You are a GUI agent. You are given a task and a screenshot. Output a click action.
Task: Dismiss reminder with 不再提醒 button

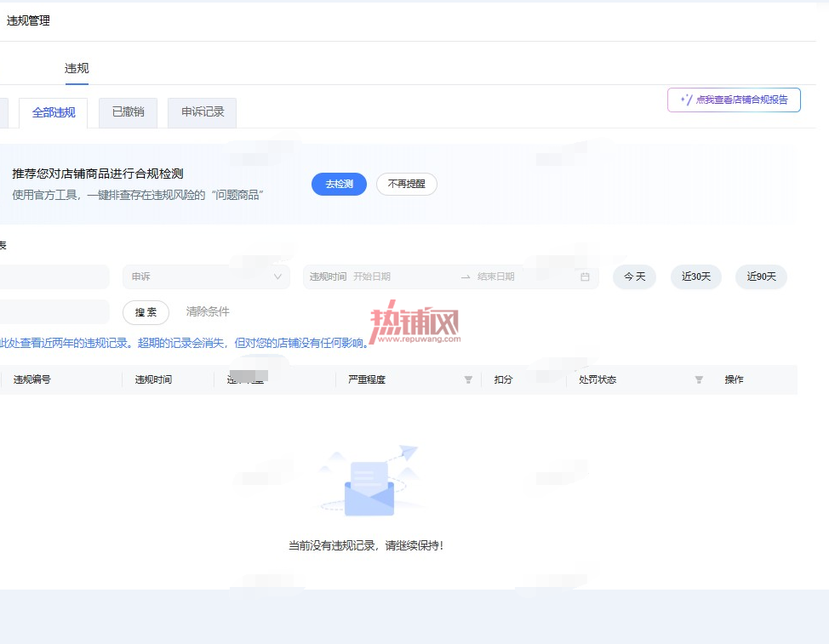[x=407, y=184]
